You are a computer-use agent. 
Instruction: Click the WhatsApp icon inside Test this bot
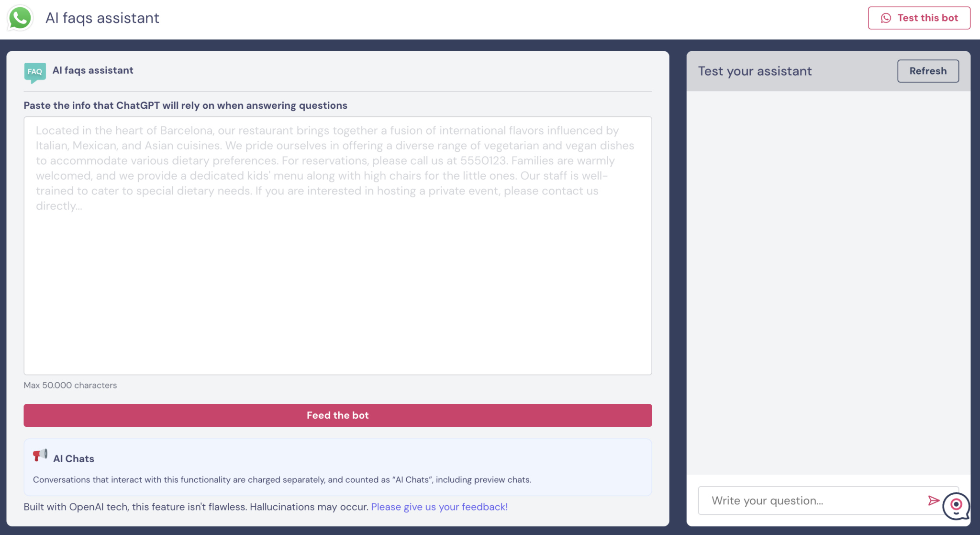[x=886, y=18]
